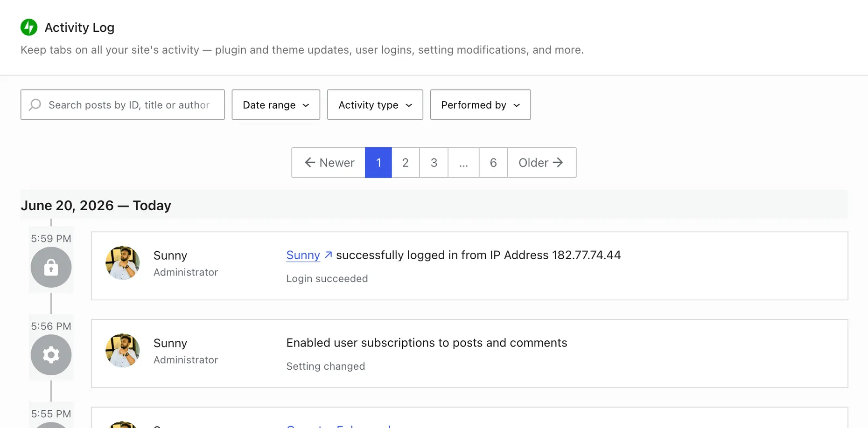The height and width of the screenshot is (428, 868).
Task: Go to Older activity page
Action: [x=542, y=163]
